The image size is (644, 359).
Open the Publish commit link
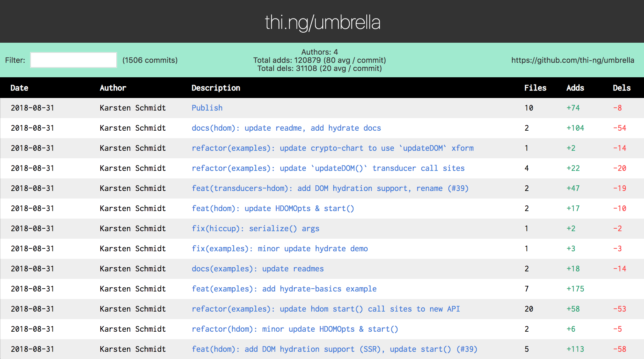pyautogui.click(x=207, y=108)
